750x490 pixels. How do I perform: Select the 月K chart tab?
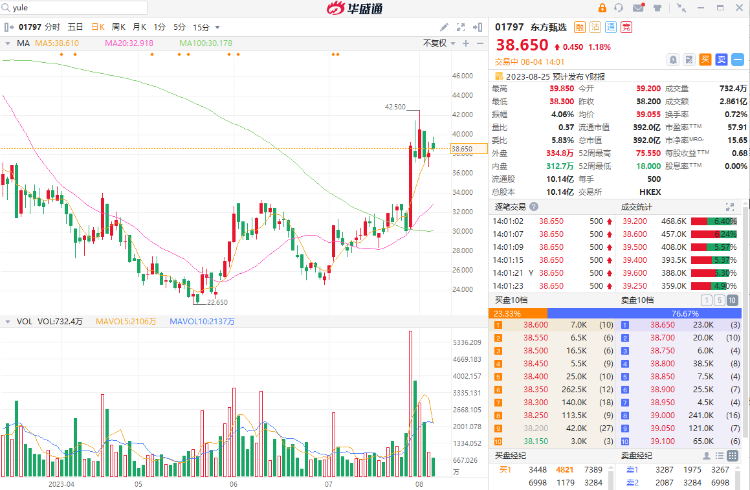point(139,27)
